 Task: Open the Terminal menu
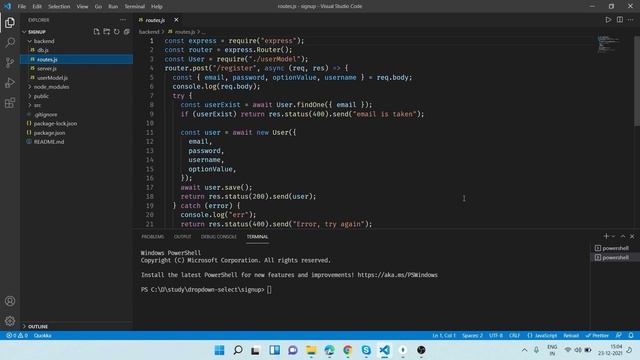(x=134, y=7)
